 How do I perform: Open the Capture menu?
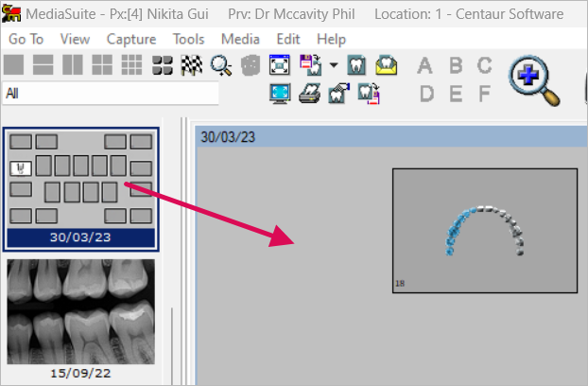[131, 39]
